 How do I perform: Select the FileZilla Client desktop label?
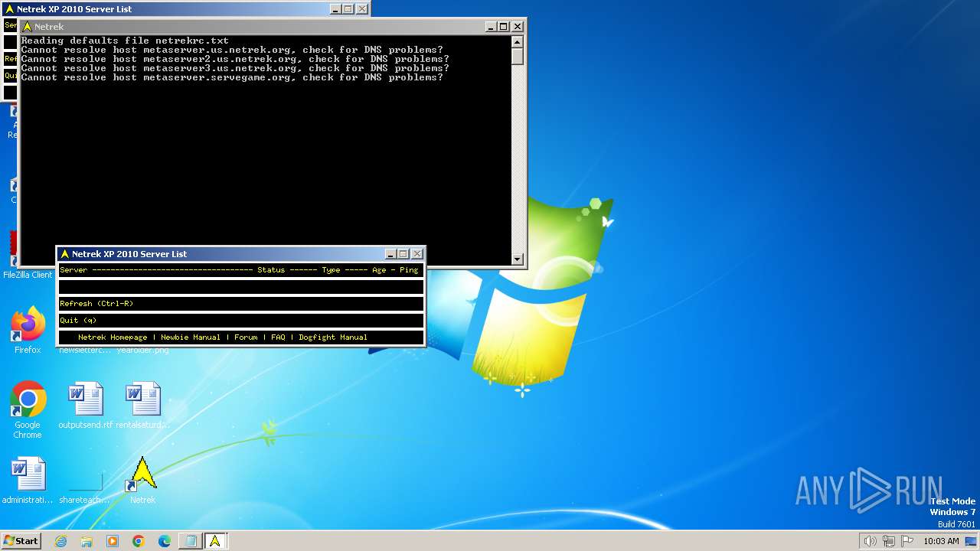coord(28,275)
